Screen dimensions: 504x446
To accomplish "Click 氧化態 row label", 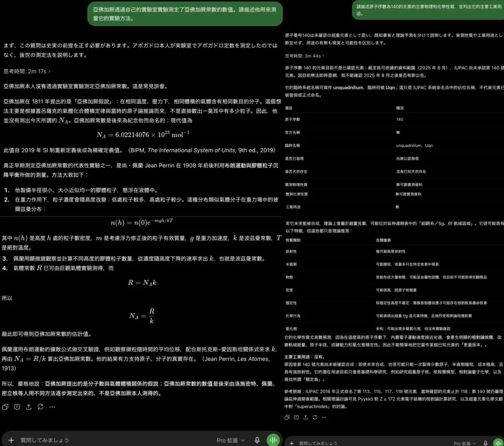I will pyautogui.click(x=291, y=328).
